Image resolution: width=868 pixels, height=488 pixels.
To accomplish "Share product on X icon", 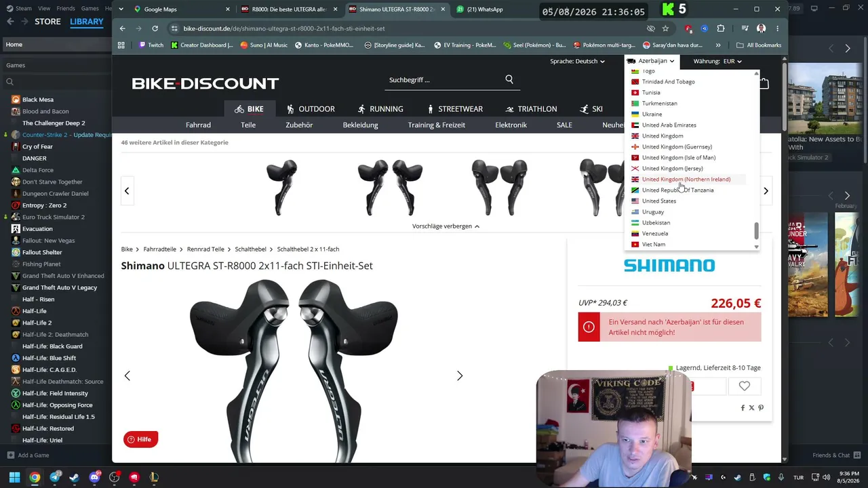I will click(x=751, y=408).
